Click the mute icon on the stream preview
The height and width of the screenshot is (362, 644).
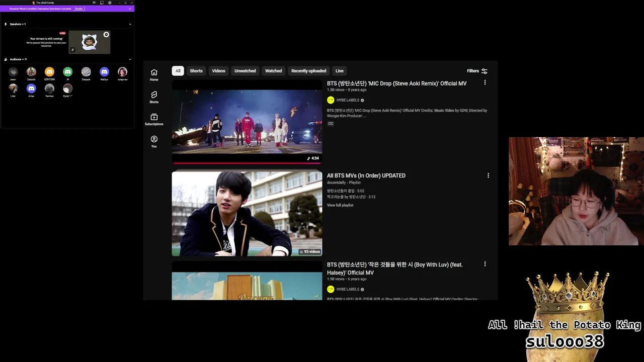tap(72, 50)
